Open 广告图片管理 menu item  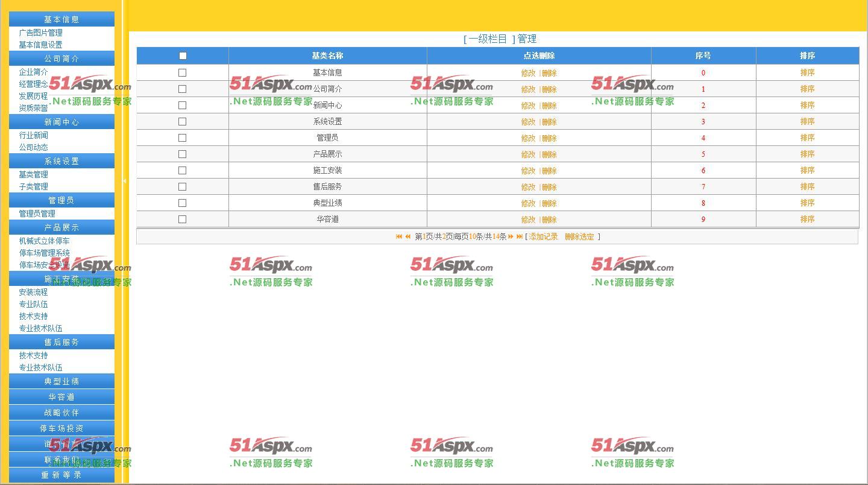pos(40,33)
